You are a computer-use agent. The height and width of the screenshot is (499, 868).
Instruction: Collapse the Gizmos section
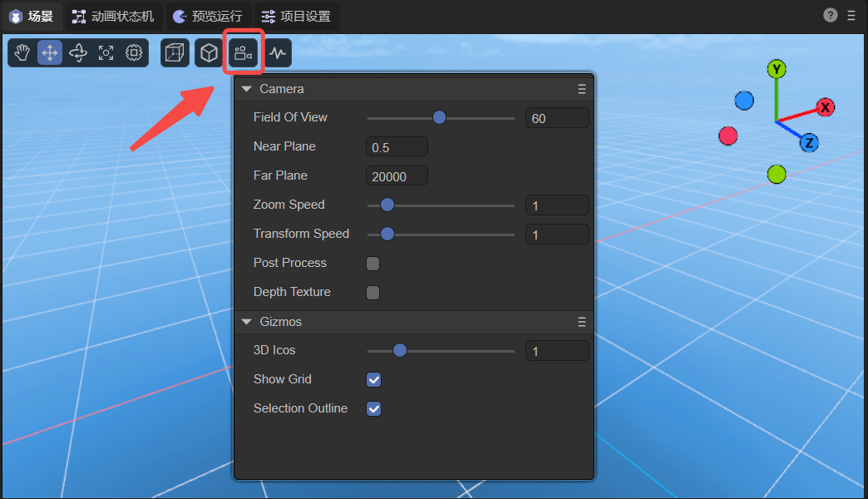tap(247, 322)
